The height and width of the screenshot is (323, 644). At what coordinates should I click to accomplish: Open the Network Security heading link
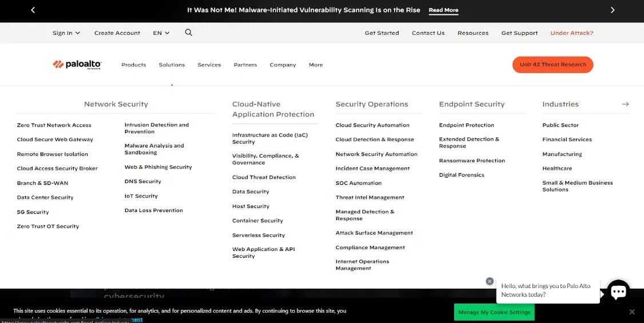116,104
